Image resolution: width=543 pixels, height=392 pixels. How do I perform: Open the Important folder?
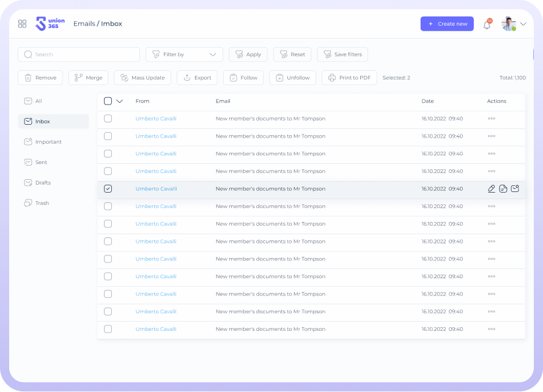coord(48,142)
